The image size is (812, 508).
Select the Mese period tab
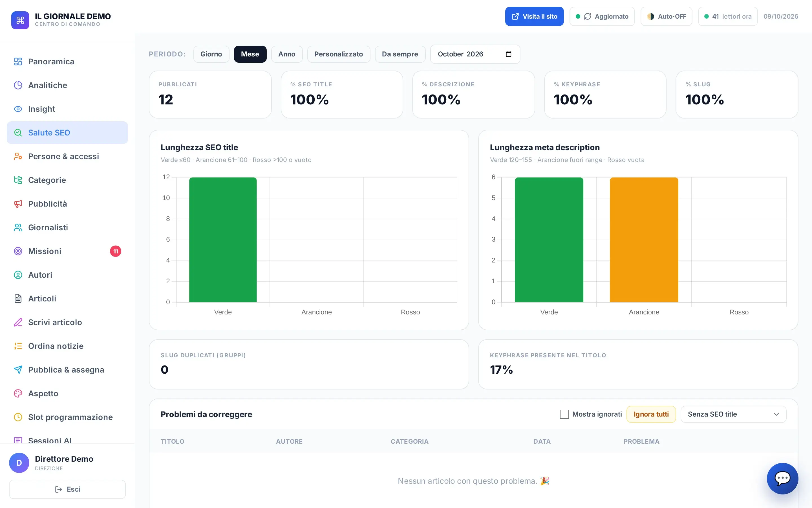(x=250, y=54)
